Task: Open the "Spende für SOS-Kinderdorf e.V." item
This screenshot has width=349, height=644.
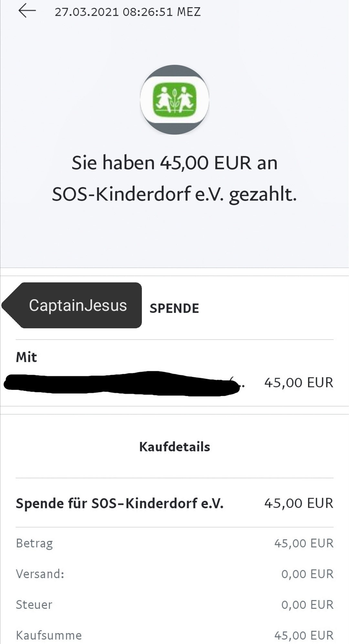Action: click(120, 504)
